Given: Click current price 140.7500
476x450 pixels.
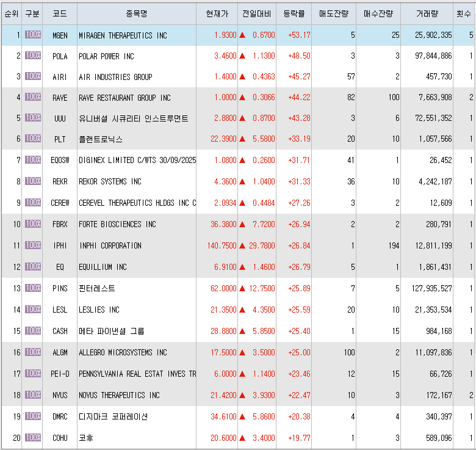Looking at the screenshot, I should (x=222, y=245).
